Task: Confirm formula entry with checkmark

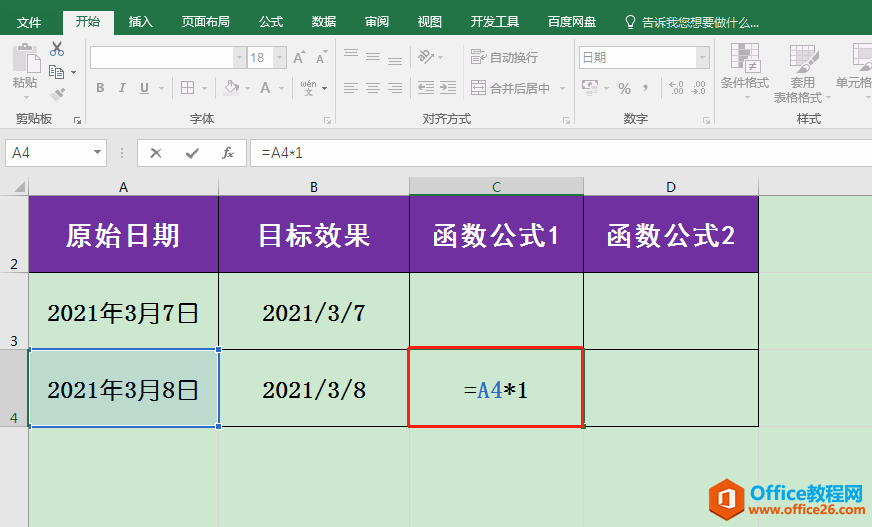Action: click(192, 153)
